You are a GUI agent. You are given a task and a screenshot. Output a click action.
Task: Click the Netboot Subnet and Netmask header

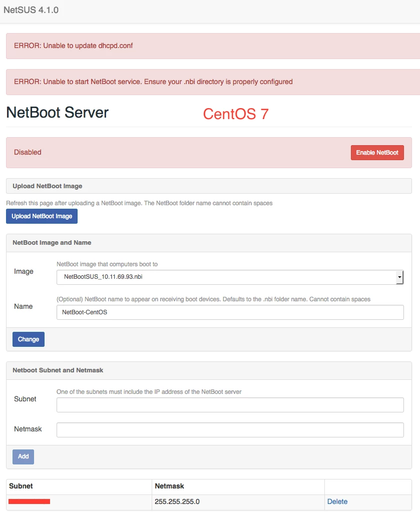click(58, 370)
